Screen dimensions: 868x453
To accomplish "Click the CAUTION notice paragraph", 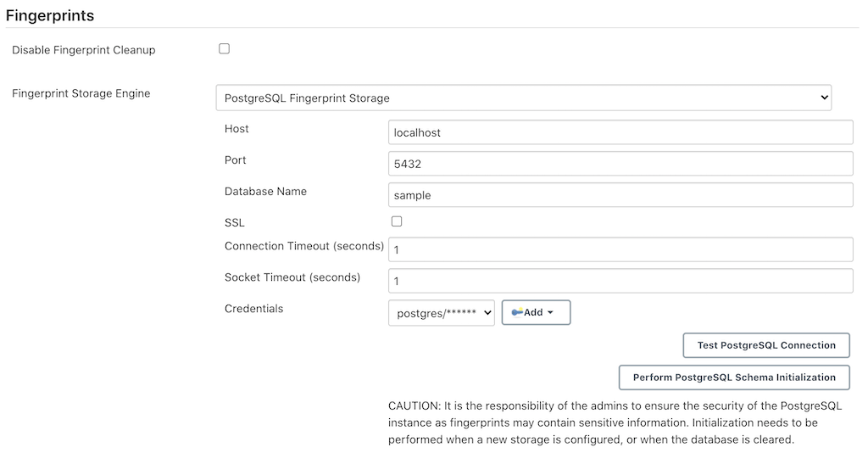I will (603, 422).
